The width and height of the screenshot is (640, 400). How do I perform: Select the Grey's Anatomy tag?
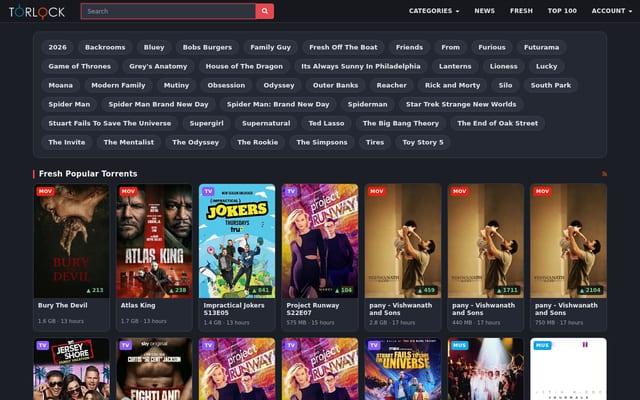pyautogui.click(x=158, y=66)
